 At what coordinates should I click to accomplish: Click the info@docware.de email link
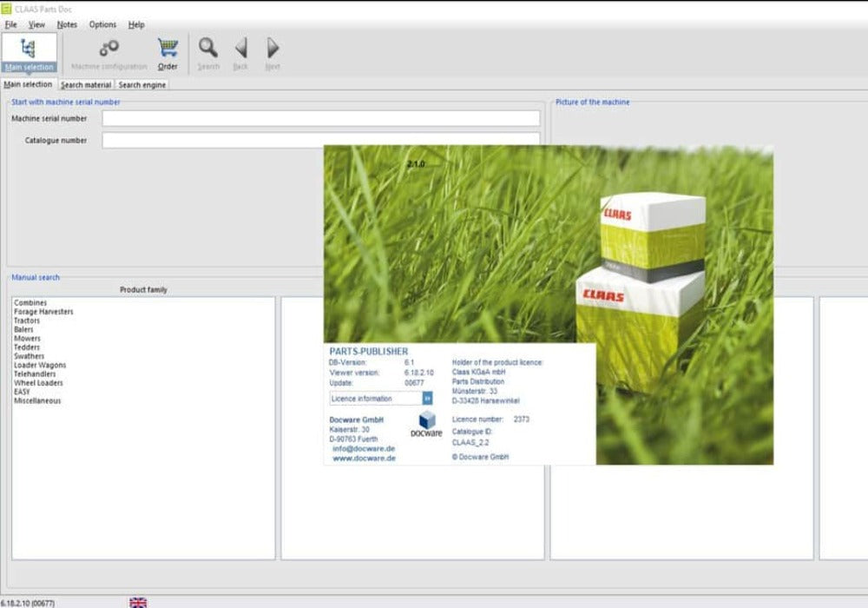tap(364, 448)
